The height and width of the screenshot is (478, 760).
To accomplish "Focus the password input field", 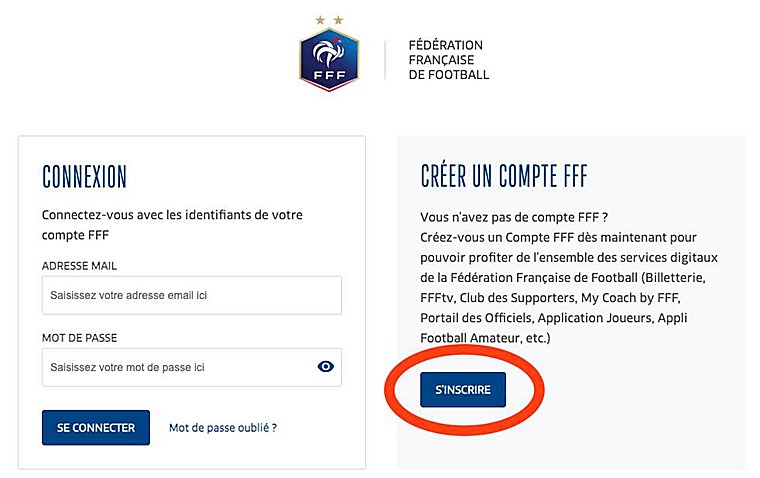I will (x=192, y=367).
